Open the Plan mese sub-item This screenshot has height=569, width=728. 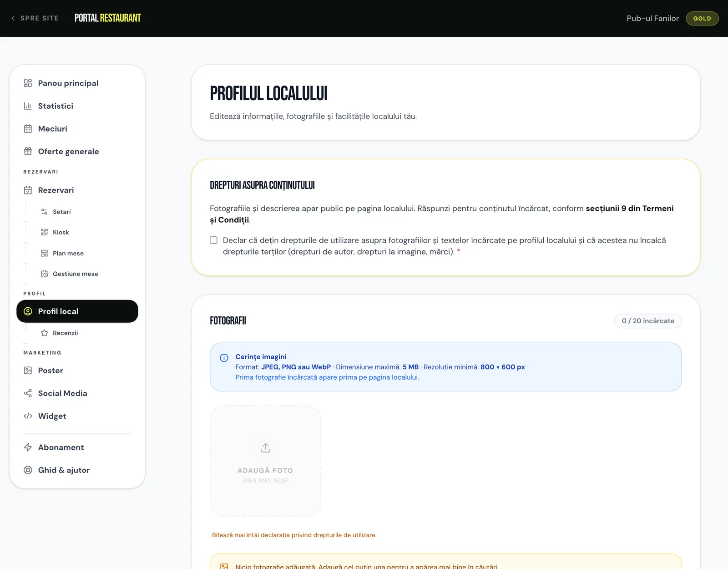[68, 253]
